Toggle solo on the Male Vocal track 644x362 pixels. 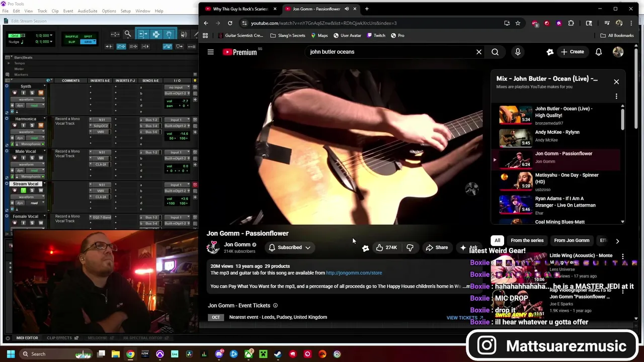click(x=32, y=158)
